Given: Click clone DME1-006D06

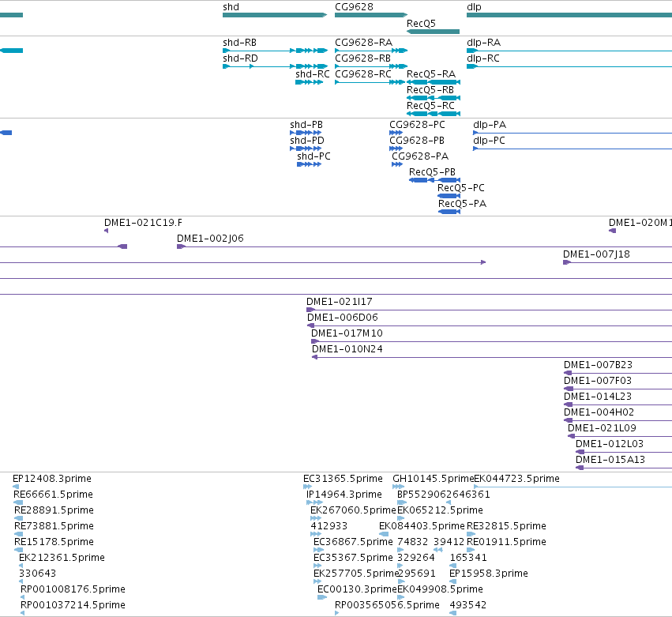Looking at the screenshot, I should [490, 325].
